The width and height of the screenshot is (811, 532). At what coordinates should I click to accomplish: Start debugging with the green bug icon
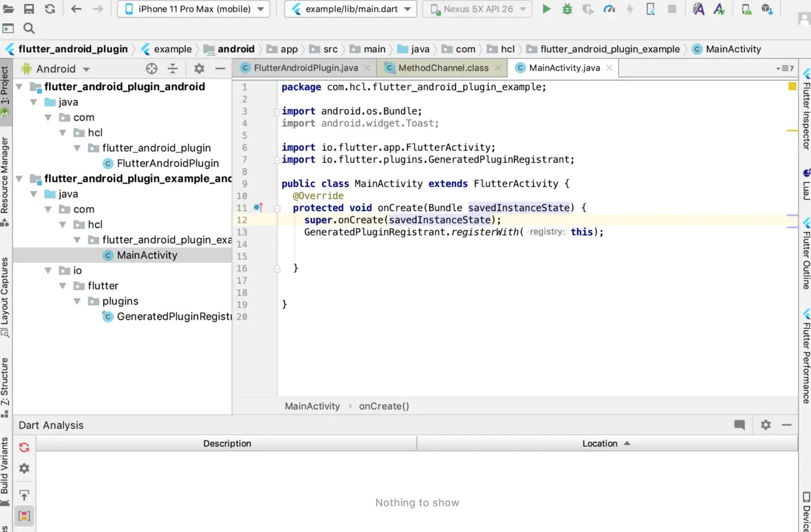(567, 9)
